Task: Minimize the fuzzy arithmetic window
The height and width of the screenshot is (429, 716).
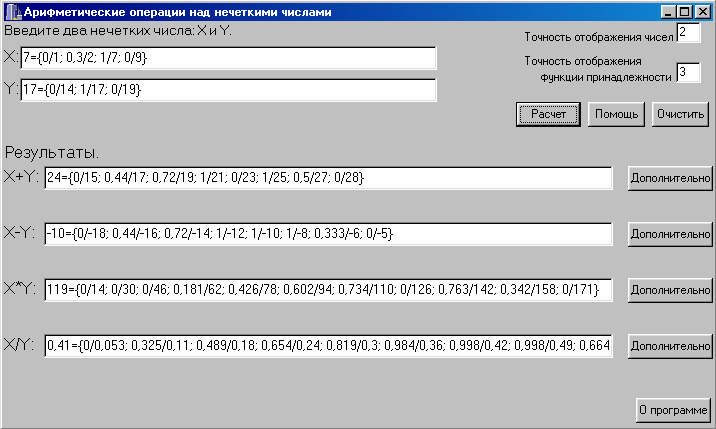Action: (x=669, y=12)
